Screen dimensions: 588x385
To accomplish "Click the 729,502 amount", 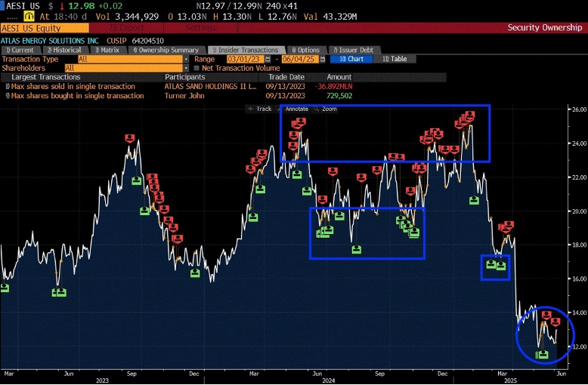I will click(339, 96).
